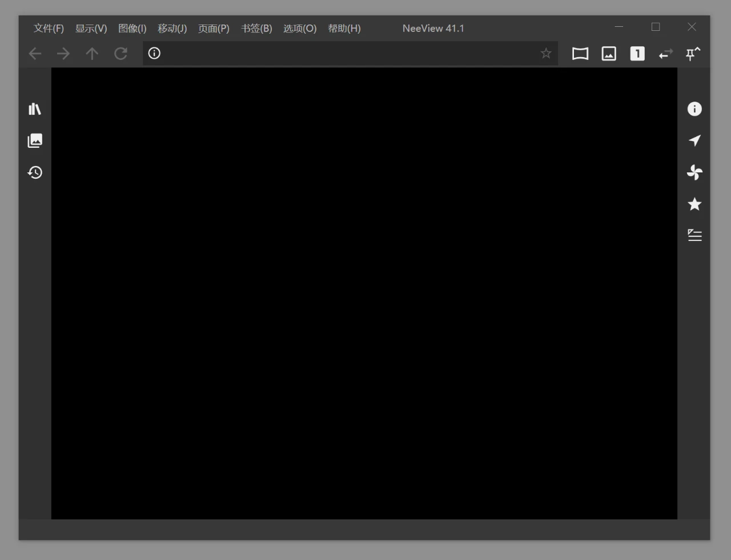Switch single page mode icon

click(637, 54)
